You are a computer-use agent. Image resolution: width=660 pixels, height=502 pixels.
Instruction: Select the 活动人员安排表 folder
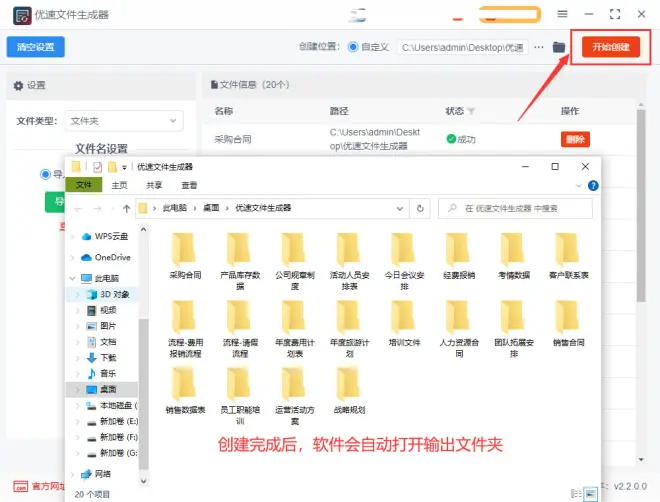tap(349, 261)
